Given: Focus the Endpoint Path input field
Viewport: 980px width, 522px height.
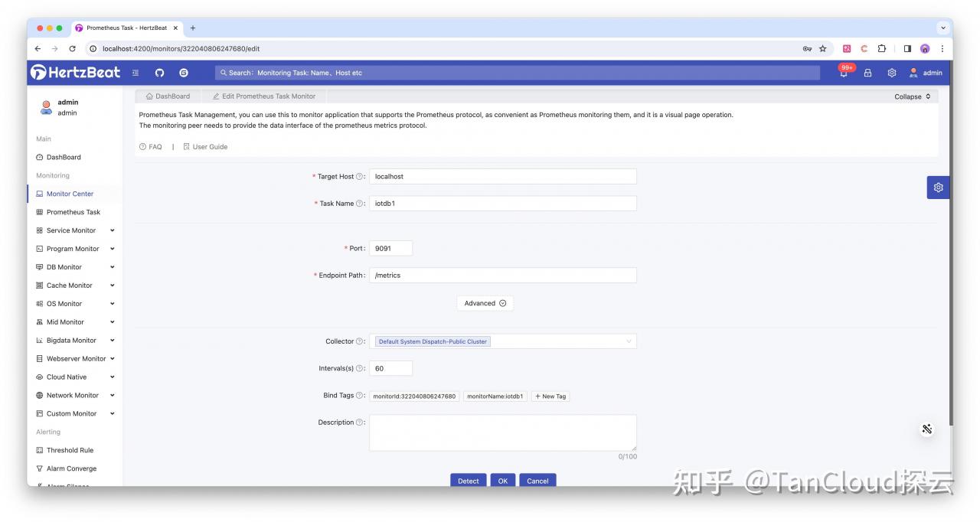Looking at the screenshot, I should [x=503, y=276].
